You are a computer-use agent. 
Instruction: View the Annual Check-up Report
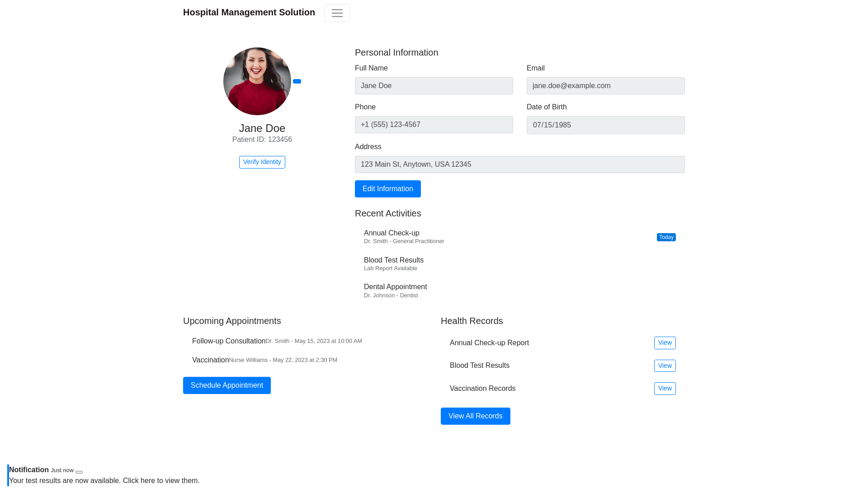point(665,343)
